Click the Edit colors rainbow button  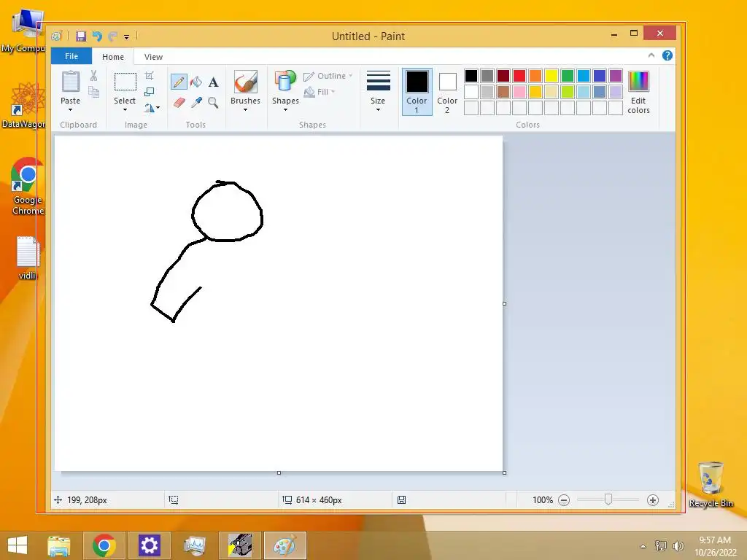(x=638, y=93)
